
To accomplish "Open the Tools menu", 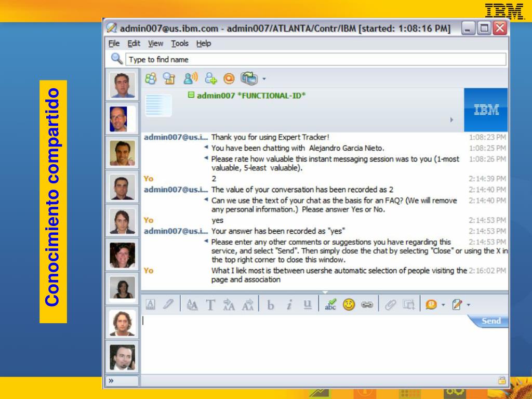I will [179, 44].
